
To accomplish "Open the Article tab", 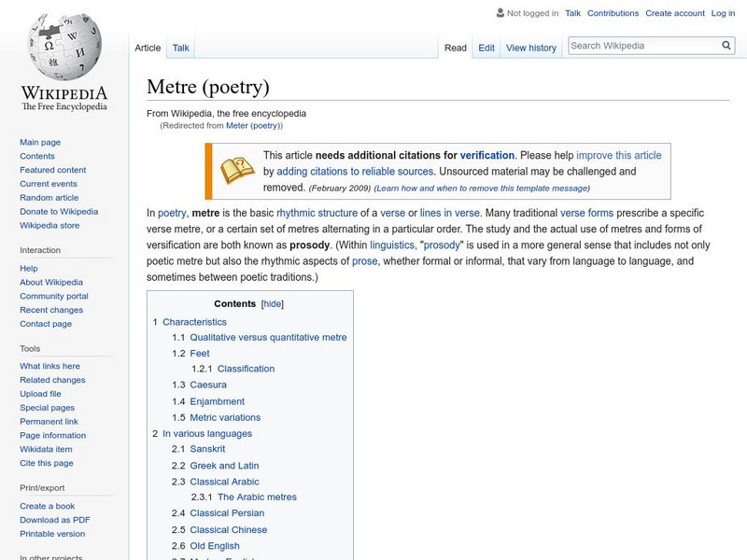I will (x=148, y=48).
